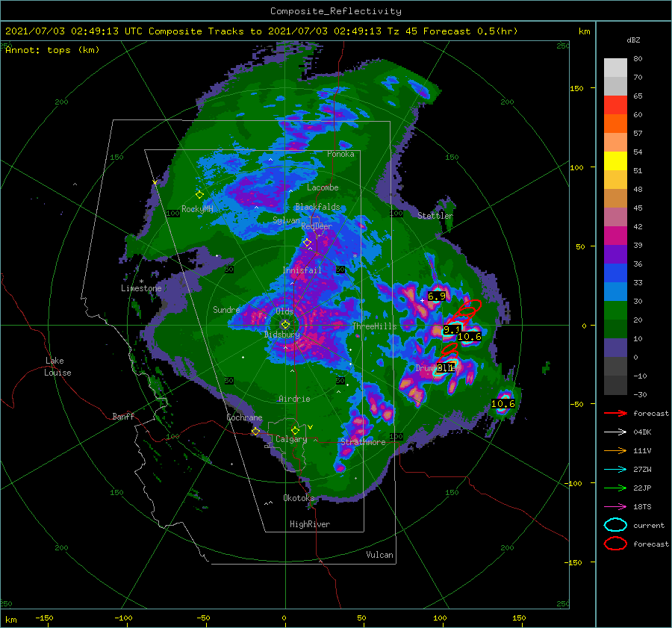Click the Ponoka city label

[340, 154]
